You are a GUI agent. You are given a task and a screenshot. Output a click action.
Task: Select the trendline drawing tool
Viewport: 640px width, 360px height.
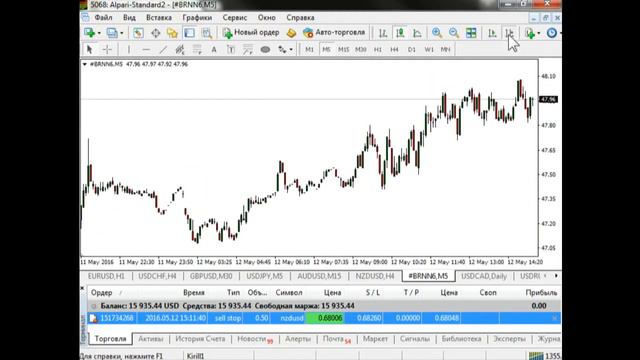(x=163, y=49)
